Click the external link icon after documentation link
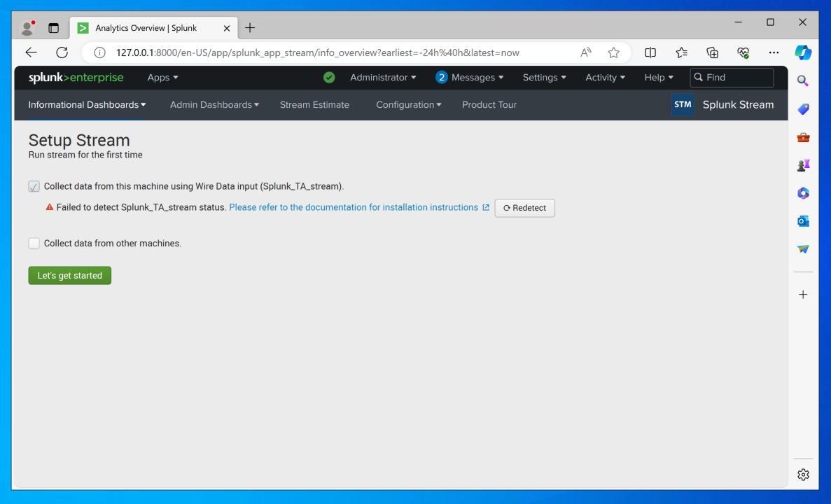Screen dimensions: 831x504 pyautogui.click(x=485, y=207)
